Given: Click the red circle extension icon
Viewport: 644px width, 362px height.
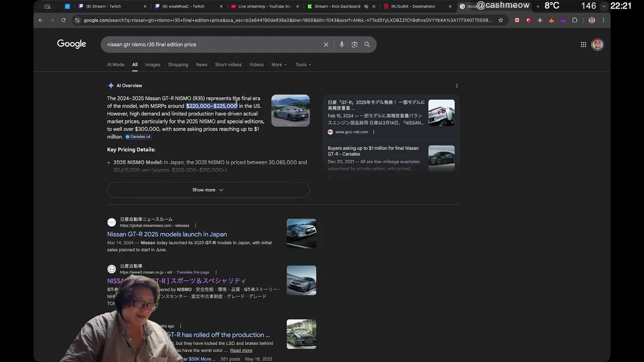Looking at the screenshot, I should point(528,20).
